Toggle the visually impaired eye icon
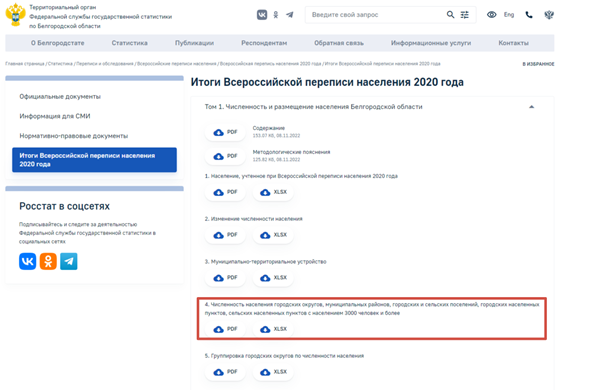The image size is (597, 390). 492,14
